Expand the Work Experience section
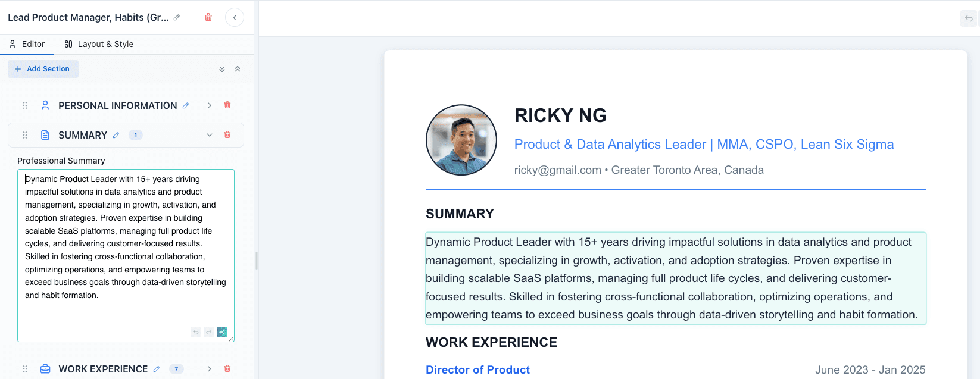The height and width of the screenshot is (379, 980). click(210, 369)
